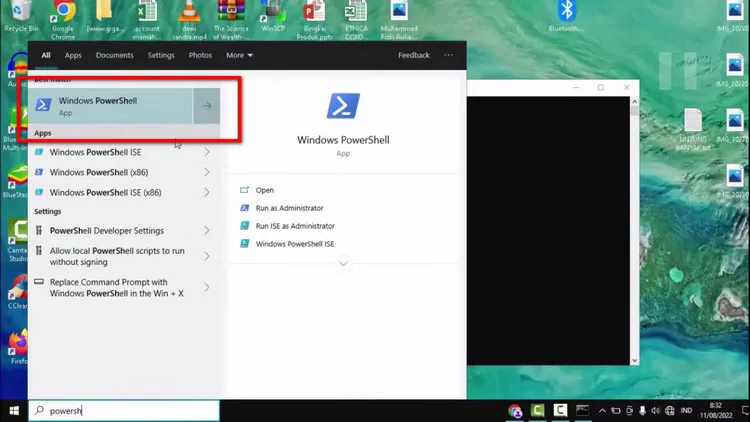Screen dimensions: 750x422
Task: Open the green Camtasia taskbar icon
Action: (537, 411)
